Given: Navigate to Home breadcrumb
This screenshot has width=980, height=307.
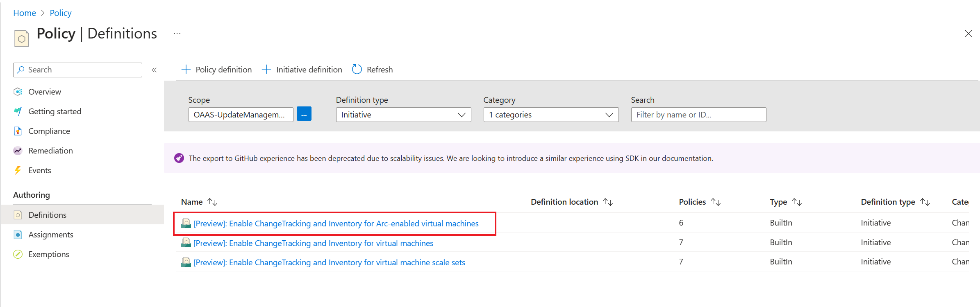Looking at the screenshot, I should (25, 13).
